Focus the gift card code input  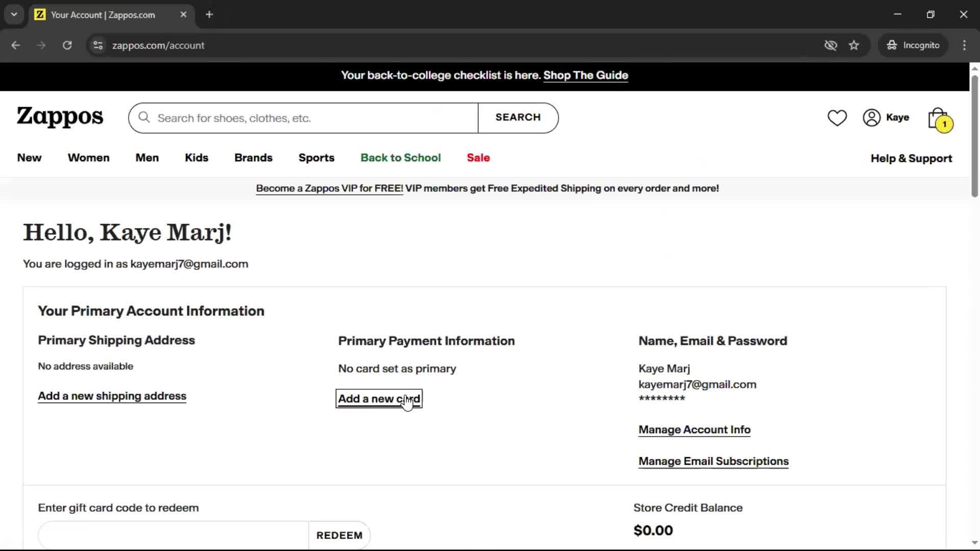pos(174,535)
